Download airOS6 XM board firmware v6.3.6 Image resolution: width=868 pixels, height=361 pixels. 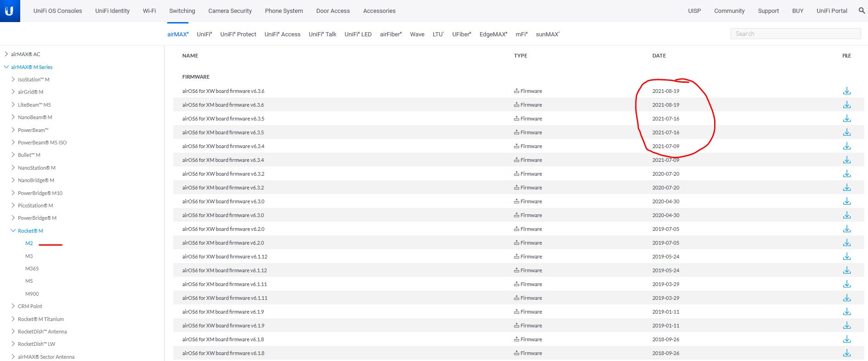point(847,105)
